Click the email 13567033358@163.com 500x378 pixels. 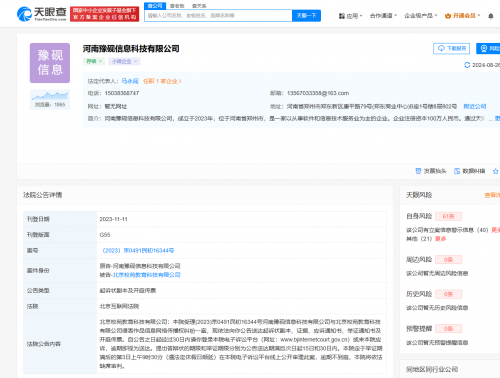coord(318,93)
